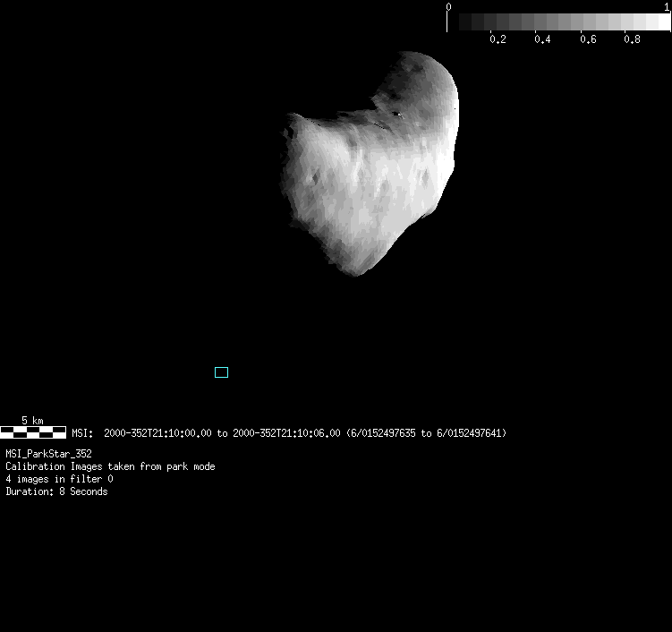Click the 'Duration: 8 Seconds' text
The image size is (672, 632).
coord(56,491)
